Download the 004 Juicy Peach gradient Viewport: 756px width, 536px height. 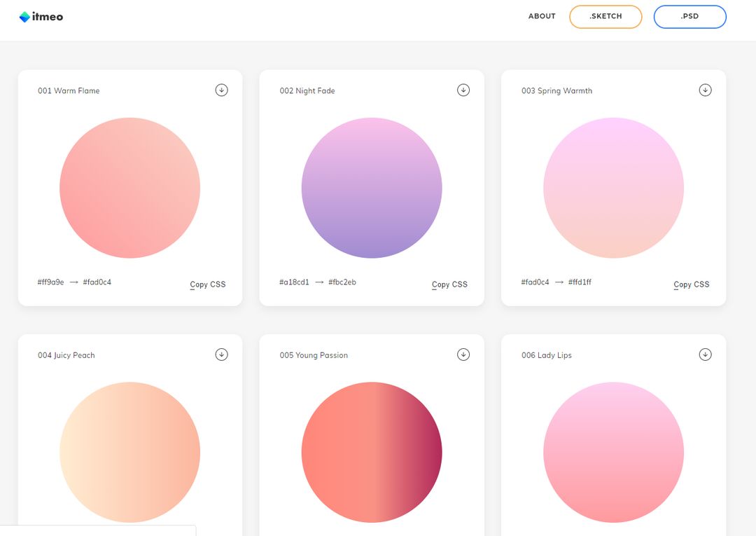coord(221,355)
